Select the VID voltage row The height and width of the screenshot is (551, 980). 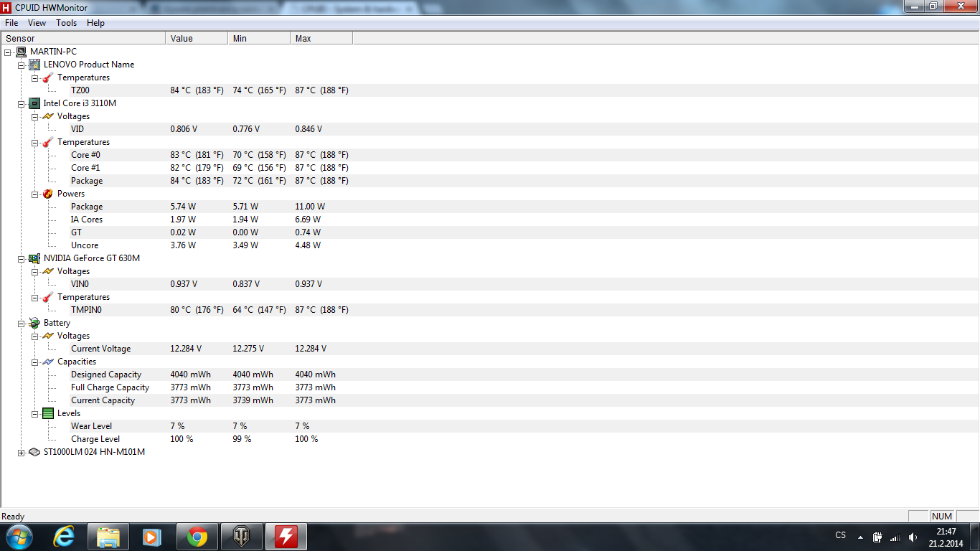(x=490, y=129)
